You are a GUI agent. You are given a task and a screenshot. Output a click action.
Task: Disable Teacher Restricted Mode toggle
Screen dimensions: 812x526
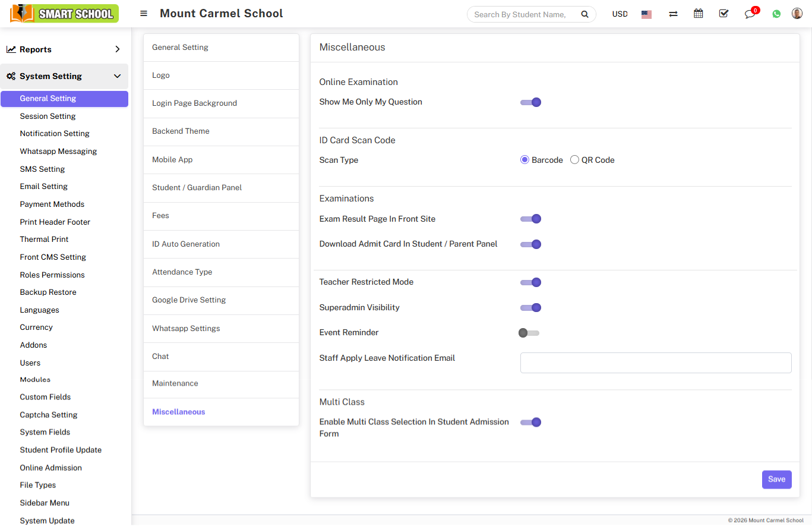[x=530, y=282]
